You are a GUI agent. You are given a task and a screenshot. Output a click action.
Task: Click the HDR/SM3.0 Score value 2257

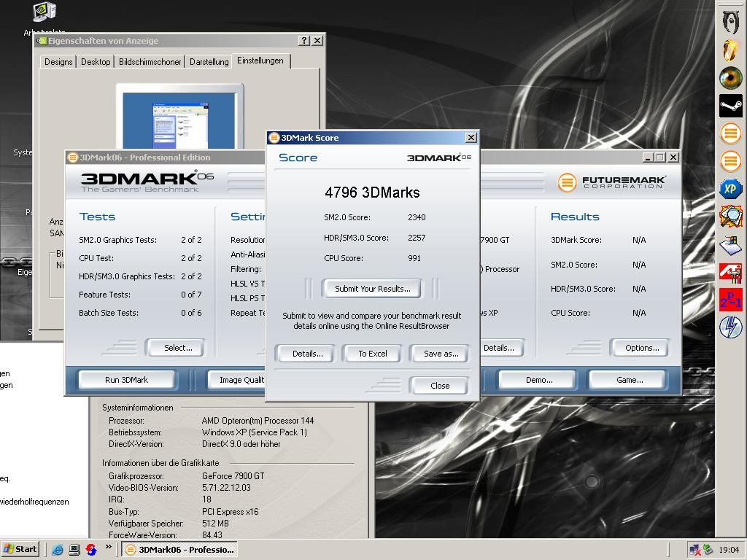pyautogui.click(x=417, y=238)
